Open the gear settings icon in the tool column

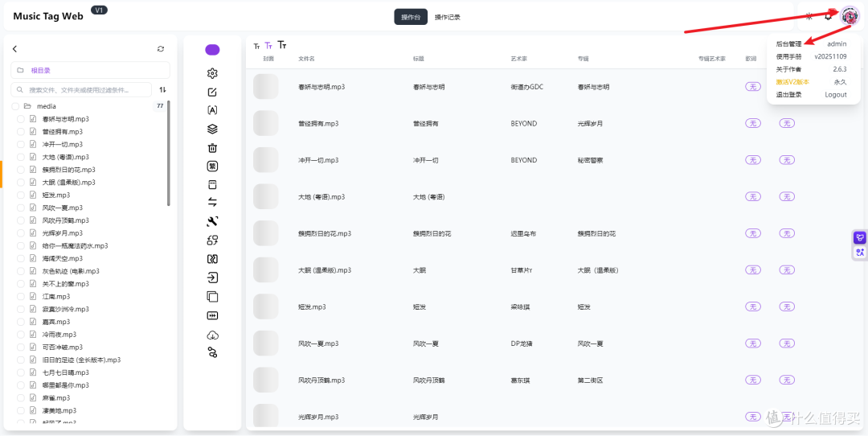tap(212, 73)
